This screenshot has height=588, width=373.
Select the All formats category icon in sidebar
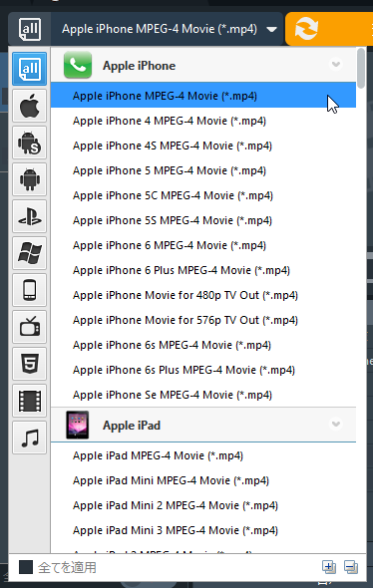29,69
